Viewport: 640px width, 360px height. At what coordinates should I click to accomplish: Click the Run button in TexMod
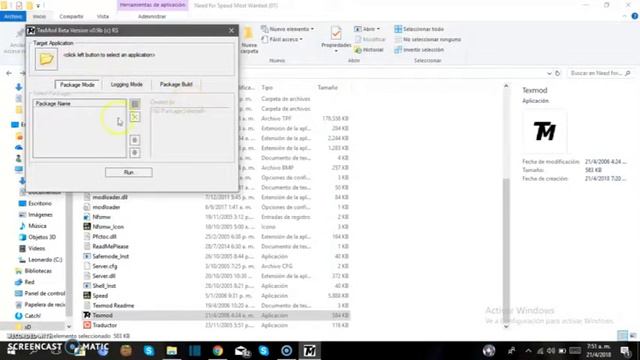pyautogui.click(x=129, y=172)
